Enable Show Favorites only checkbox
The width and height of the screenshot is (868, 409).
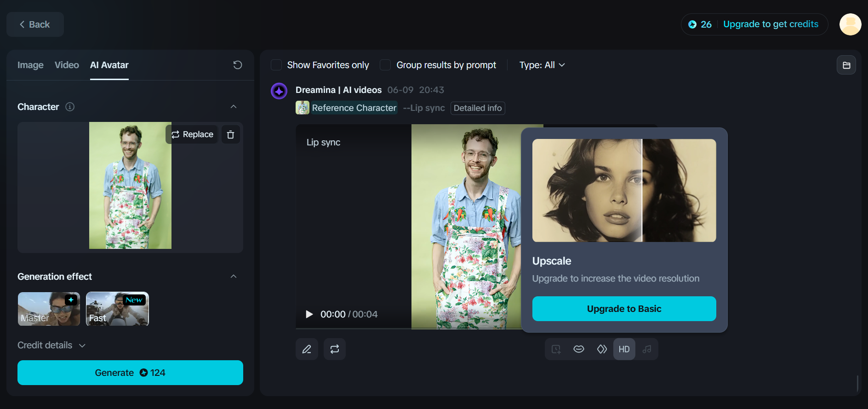276,65
